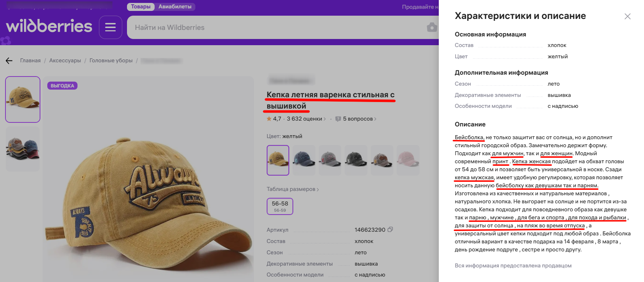Click the main yellow cap product image
The image size is (644, 282).
pyautogui.click(x=148, y=179)
